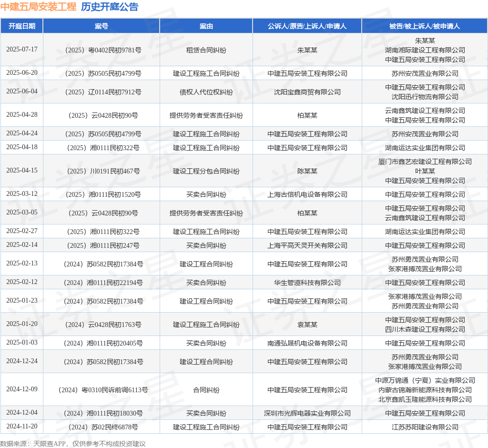Click the cause 合同纠纷 in 2024-12-09 row
Viewport: 488px width, 448px height.
[206, 390]
